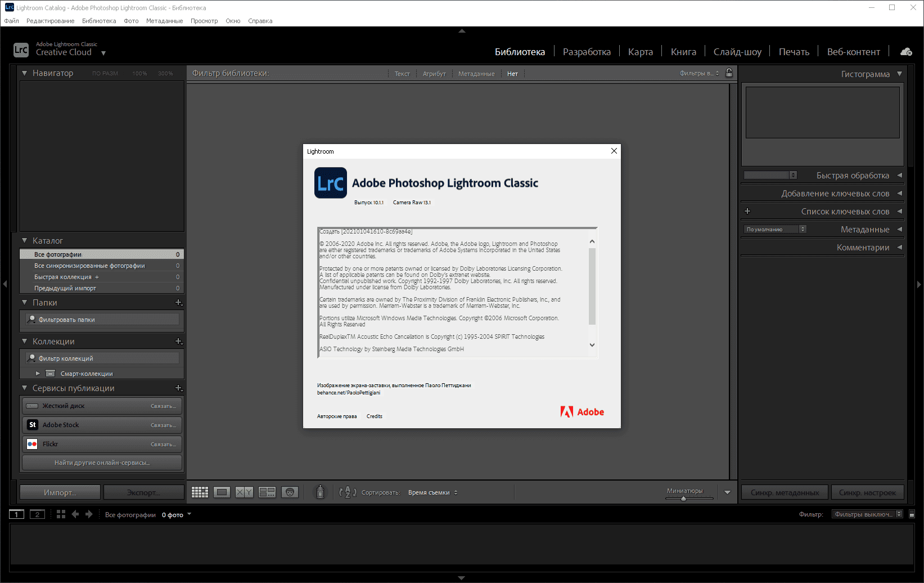This screenshot has height=583, width=924.
Task: Collapse the Catalog panel triangle
Action: [24, 241]
